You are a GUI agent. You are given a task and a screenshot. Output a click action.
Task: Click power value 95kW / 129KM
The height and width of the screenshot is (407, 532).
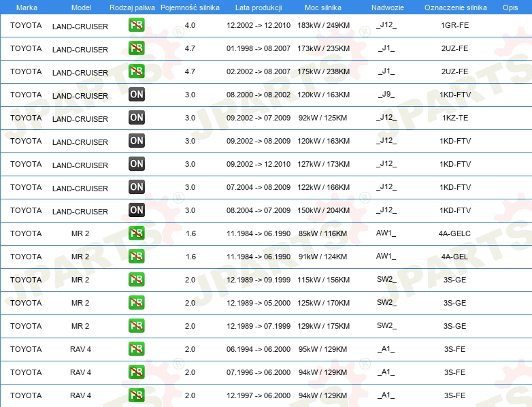322,349
